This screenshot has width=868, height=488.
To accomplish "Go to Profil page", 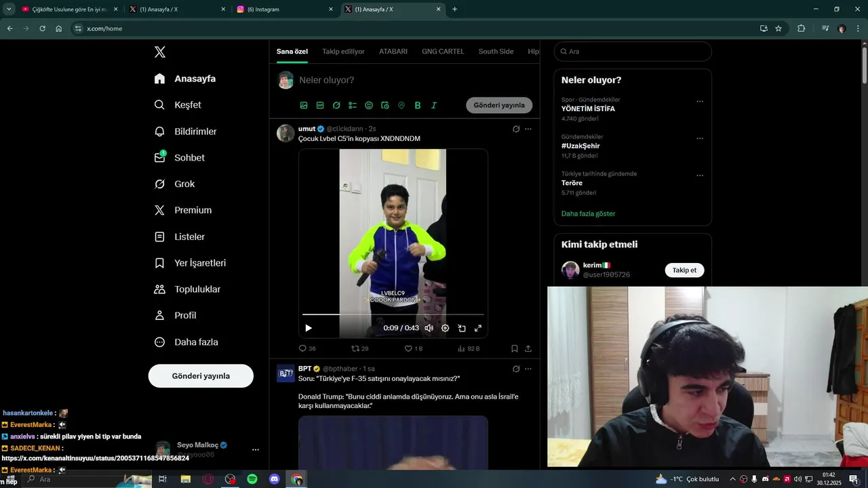I will click(x=175, y=315).
